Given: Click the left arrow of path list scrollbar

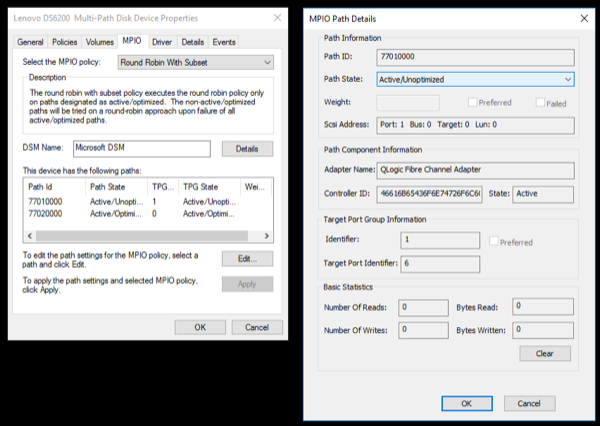Looking at the screenshot, I should tap(30, 236).
